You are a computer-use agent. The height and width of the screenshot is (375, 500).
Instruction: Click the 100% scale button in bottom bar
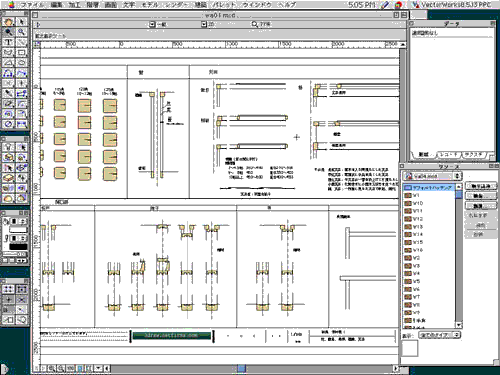coord(70,368)
